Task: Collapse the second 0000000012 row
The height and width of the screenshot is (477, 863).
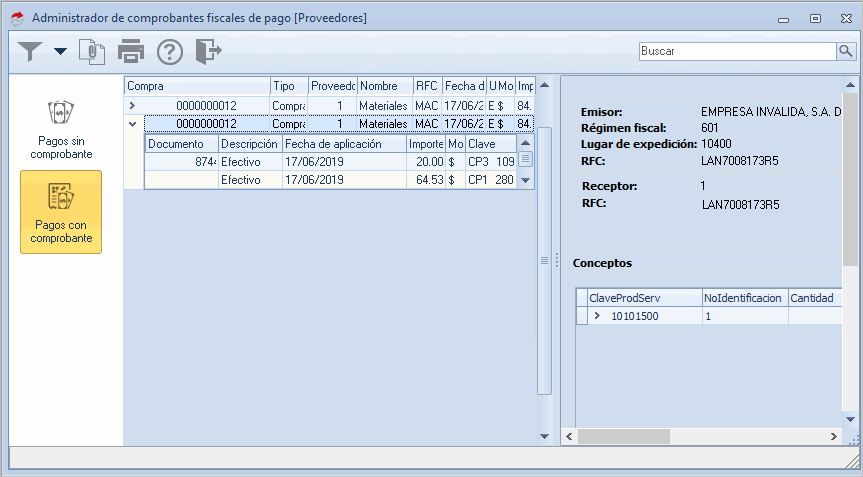Action: pyautogui.click(x=132, y=124)
